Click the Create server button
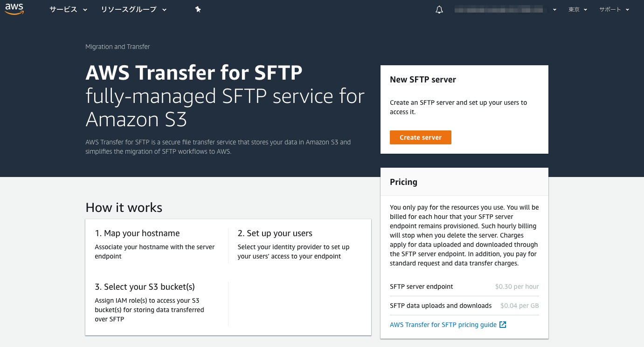644x347 pixels. point(420,137)
